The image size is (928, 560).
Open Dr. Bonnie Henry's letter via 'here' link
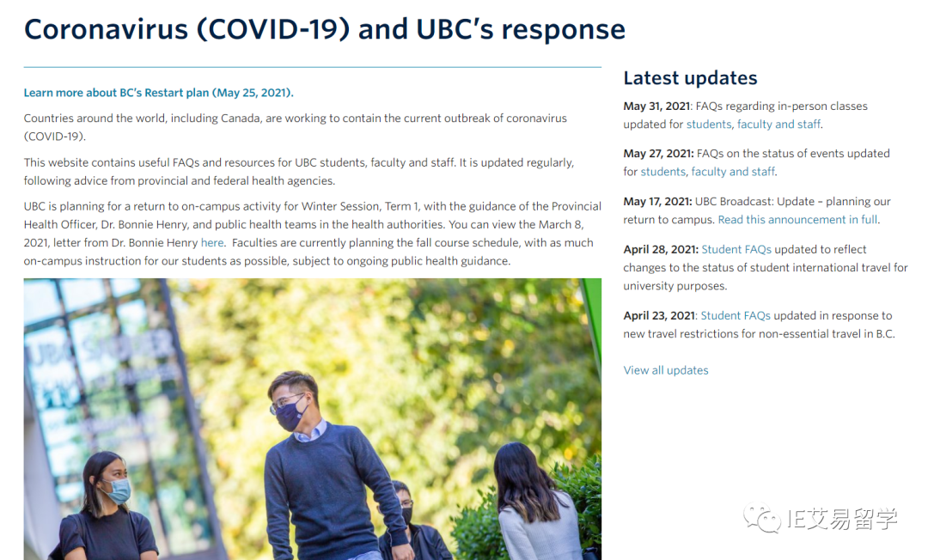pyautogui.click(x=212, y=242)
